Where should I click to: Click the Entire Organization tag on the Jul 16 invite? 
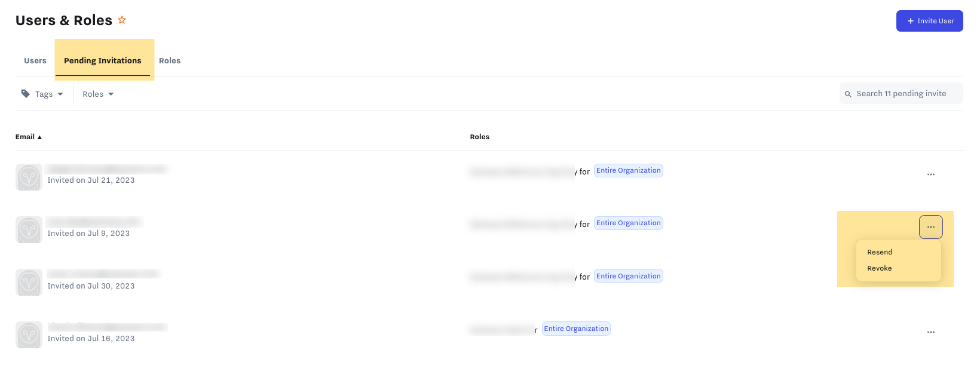tap(576, 329)
